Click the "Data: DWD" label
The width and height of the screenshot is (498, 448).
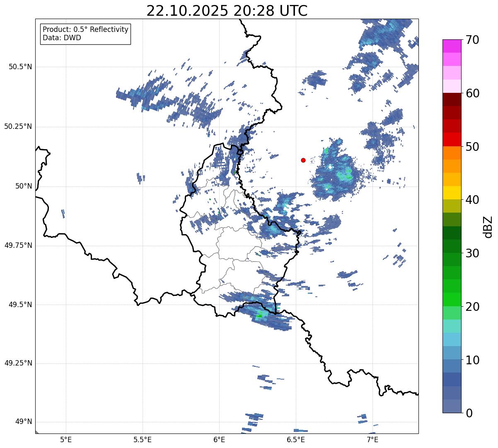coord(62,38)
